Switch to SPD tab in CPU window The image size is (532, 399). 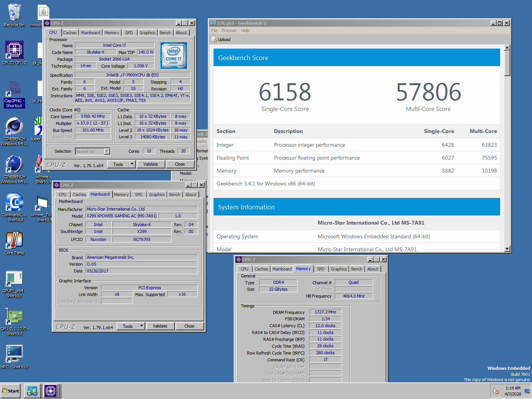[129, 33]
